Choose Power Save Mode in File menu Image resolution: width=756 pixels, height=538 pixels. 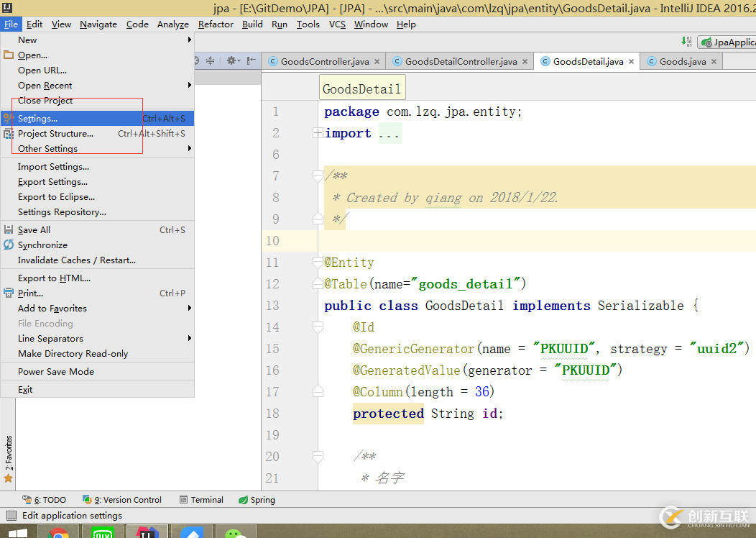coord(98,372)
